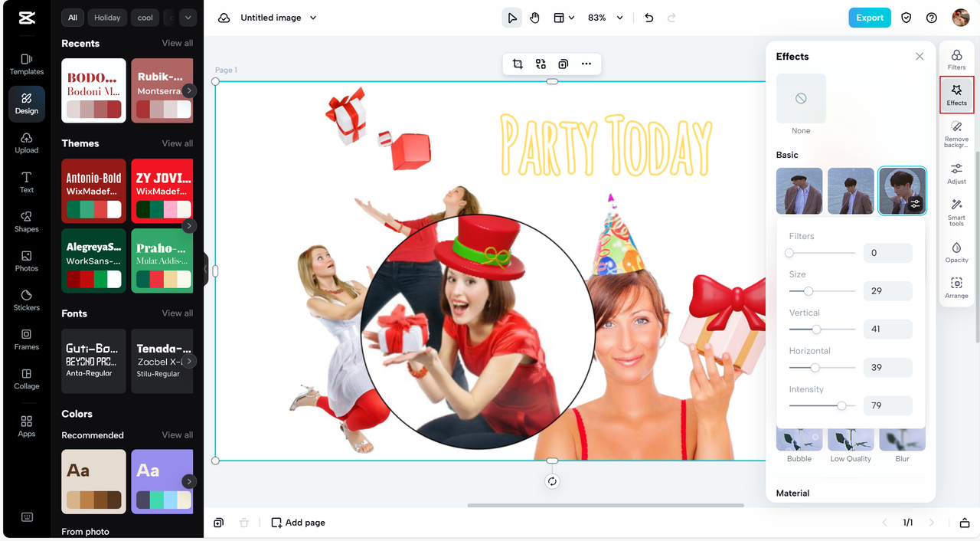Click the duplicate icon in floating toolbar
The width and height of the screenshot is (980, 541).
click(x=563, y=64)
